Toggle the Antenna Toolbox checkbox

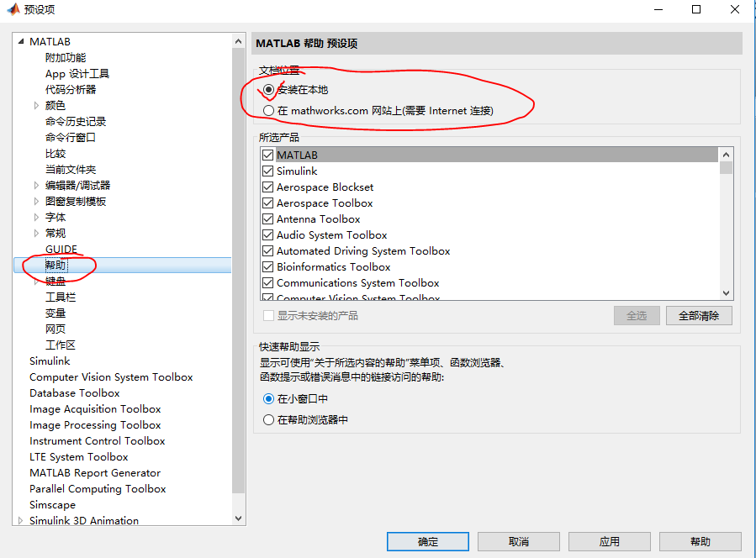[x=268, y=219]
